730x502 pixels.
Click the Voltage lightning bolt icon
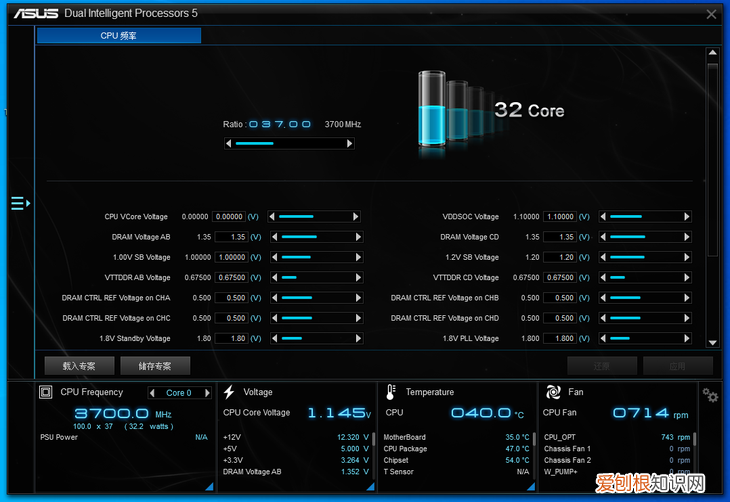pos(229,392)
